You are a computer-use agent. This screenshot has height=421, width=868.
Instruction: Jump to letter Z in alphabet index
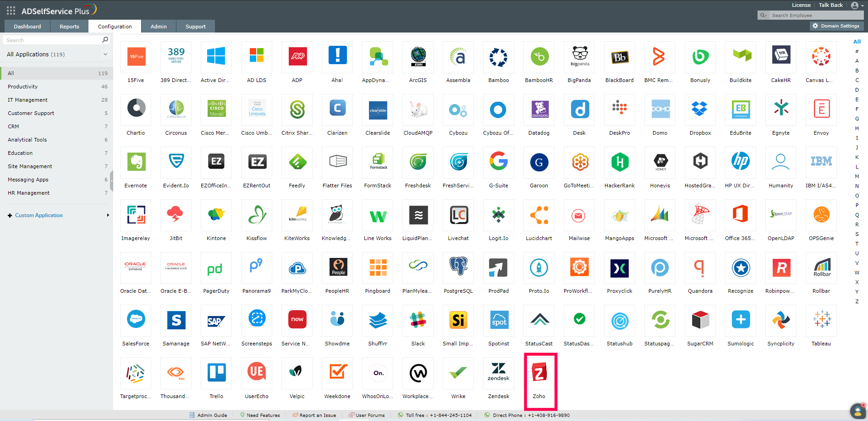coord(857,301)
